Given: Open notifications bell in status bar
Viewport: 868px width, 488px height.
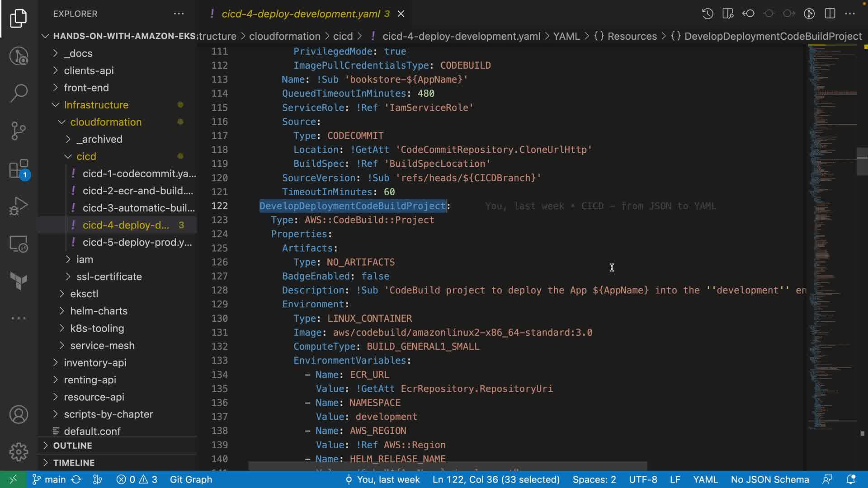Looking at the screenshot, I should coord(850,479).
